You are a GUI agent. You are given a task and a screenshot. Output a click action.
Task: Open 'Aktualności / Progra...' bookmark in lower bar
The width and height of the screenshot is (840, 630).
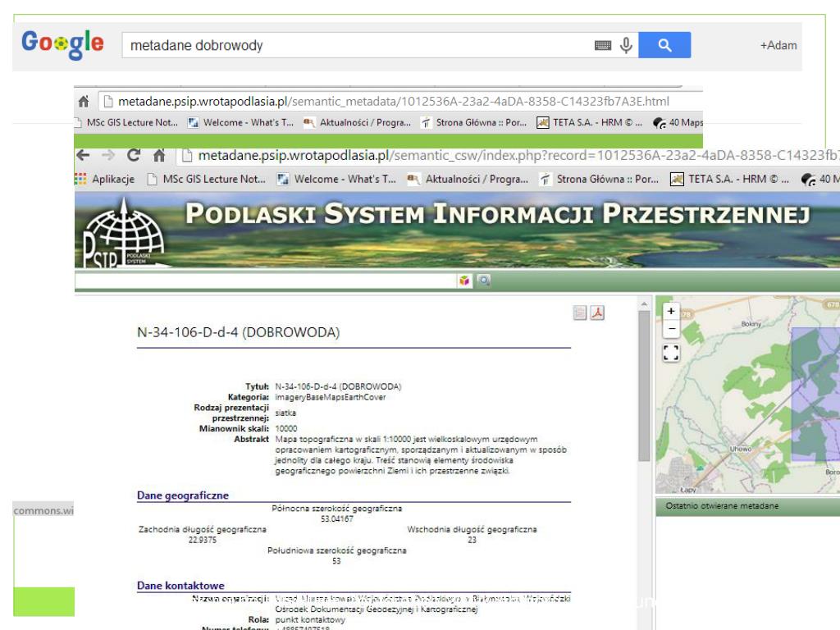(468, 179)
